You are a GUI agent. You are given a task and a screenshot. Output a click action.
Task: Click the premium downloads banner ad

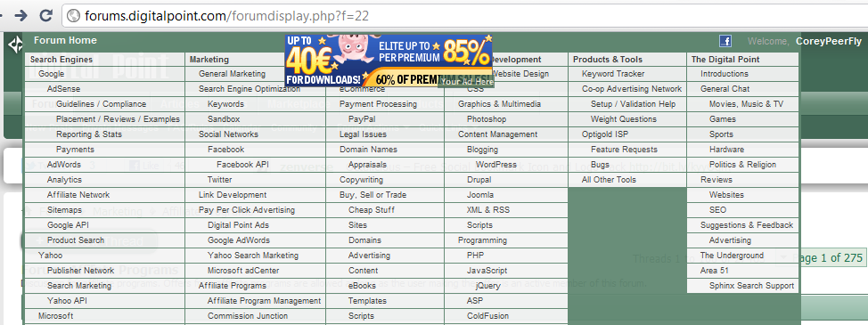point(389,61)
